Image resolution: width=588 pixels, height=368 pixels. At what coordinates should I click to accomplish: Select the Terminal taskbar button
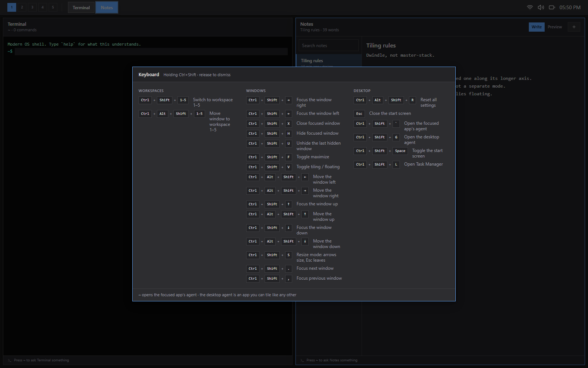click(81, 7)
